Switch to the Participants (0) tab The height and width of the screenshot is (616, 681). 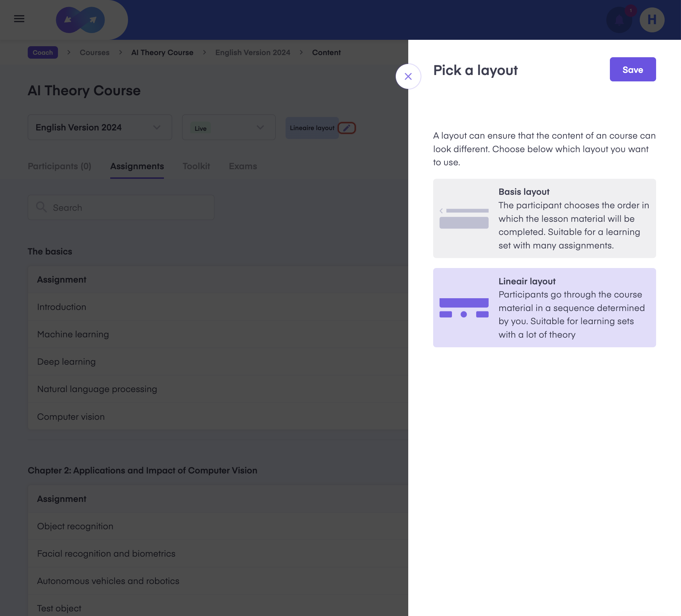(x=59, y=166)
